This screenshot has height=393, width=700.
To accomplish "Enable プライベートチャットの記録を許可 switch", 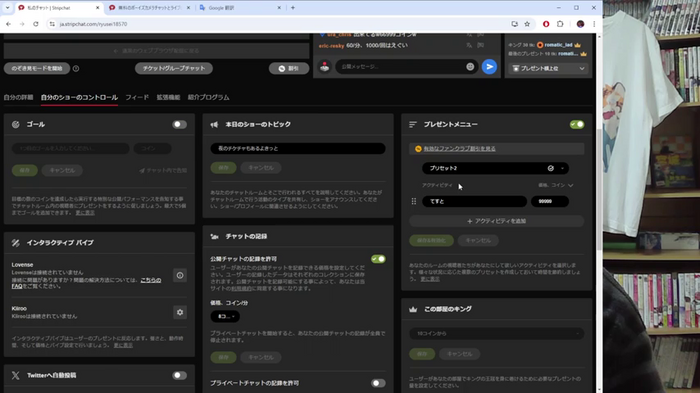I will pyautogui.click(x=378, y=383).
